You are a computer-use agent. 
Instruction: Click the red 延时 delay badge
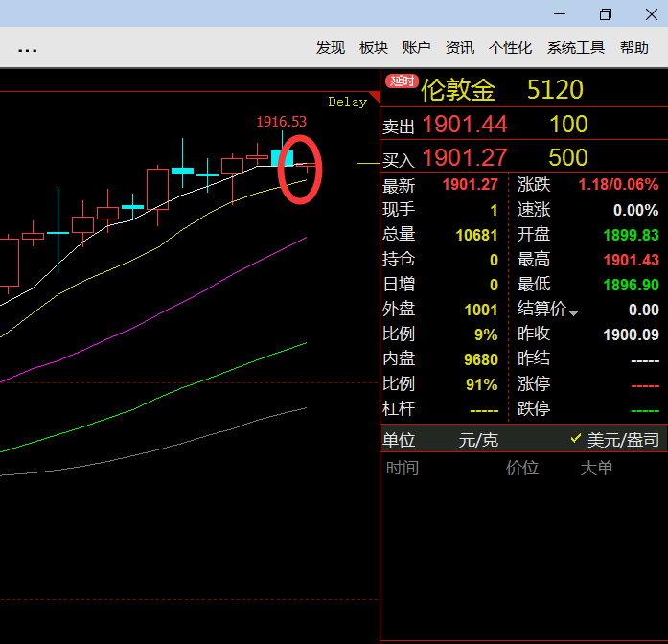click(x=402, y=80)
